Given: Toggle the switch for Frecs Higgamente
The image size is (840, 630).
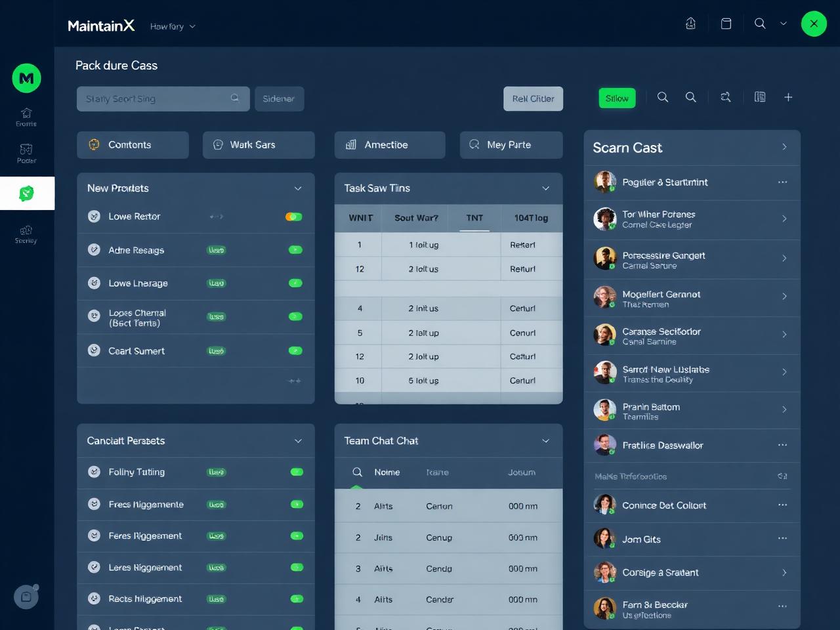Looking at the screenshot, I should click(297, 504).
